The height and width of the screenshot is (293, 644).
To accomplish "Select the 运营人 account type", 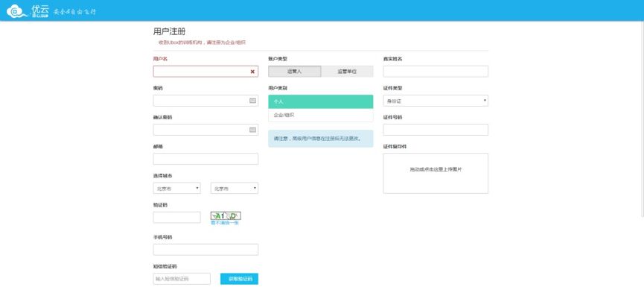I will (295, 72).
